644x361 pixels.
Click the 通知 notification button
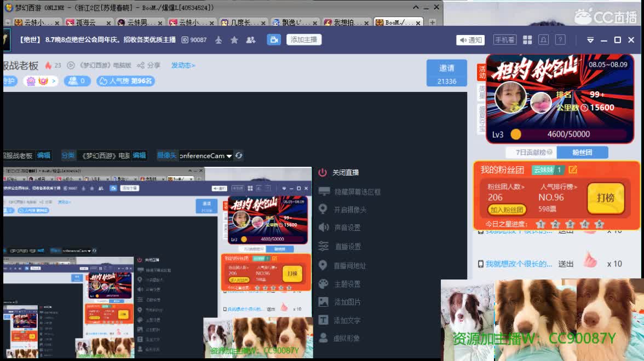[x=471, y=40]
